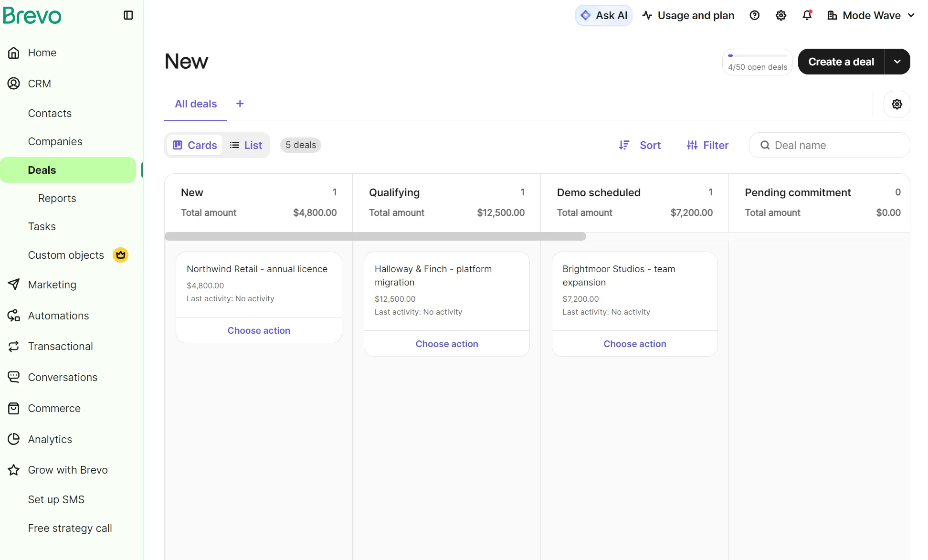Add a new view with plus icon
The image size is (928, 560).
[x=240, y=104]
